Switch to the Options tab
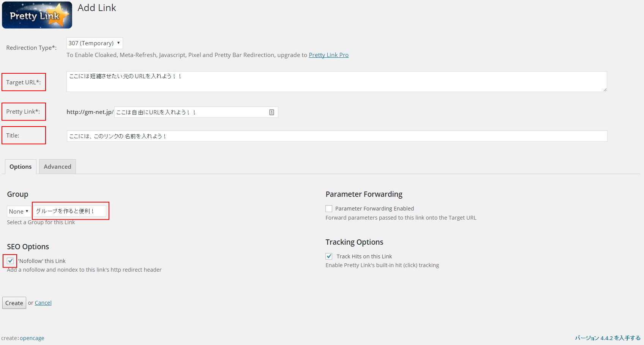The image size is (644, 345). [21, 166]
